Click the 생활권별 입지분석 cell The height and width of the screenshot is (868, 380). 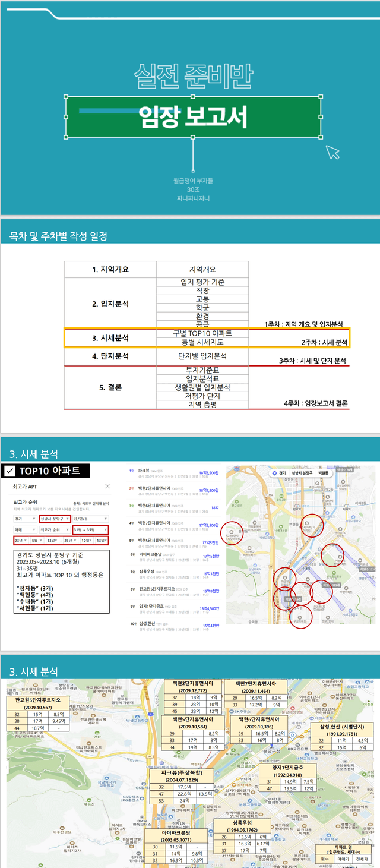coord(202,387)
